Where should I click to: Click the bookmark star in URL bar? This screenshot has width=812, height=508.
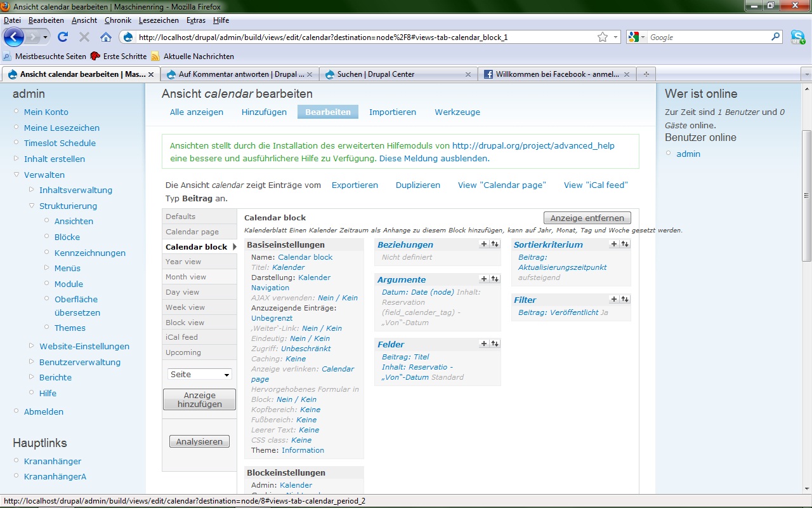point(602,37)
